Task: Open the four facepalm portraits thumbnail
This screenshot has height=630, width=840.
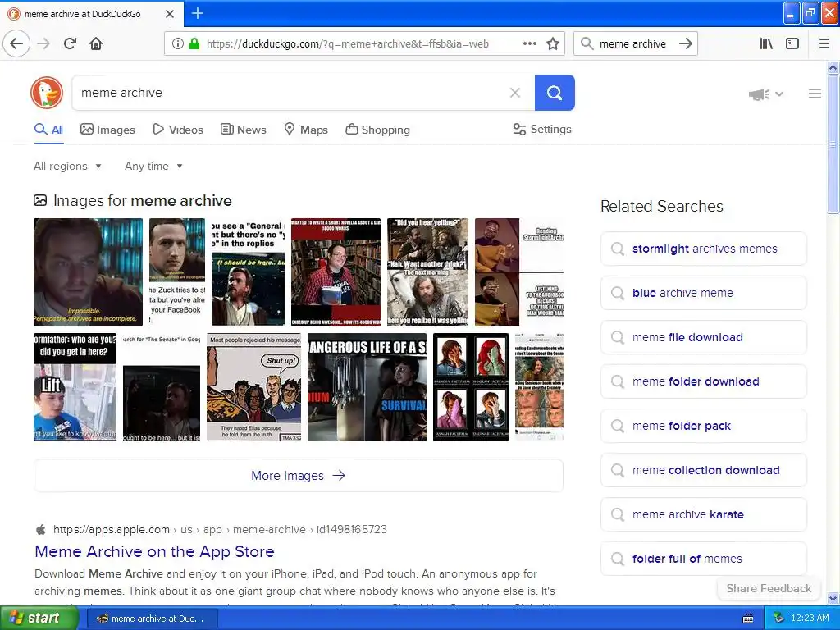Action: coord(470,387)
